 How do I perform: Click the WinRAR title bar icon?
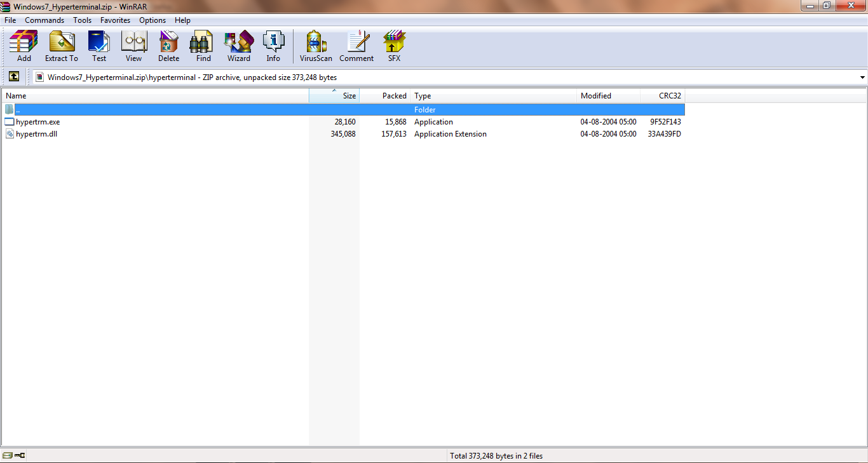(x=6, y=6)
